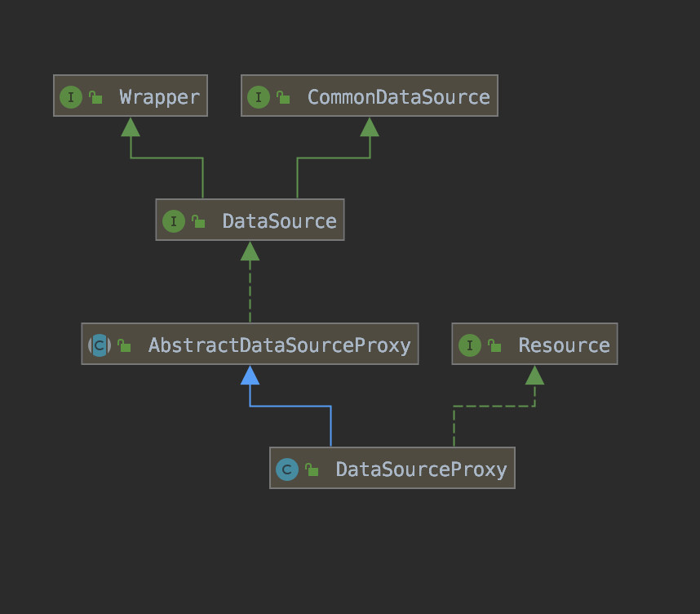Image resolution: width=700 pixels, height=614 pixels.
Task: Click the public visibility lock on Wrapper
Action: tap(95, 98)
